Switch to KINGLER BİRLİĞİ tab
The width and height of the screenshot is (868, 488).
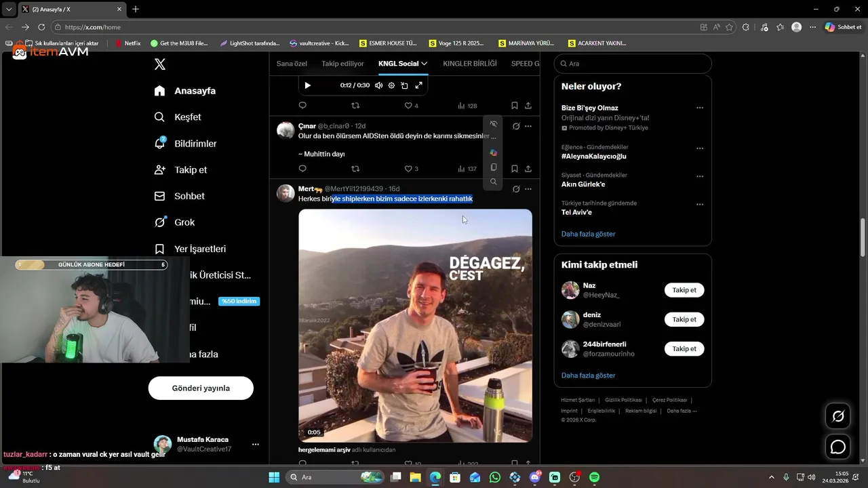470,64
